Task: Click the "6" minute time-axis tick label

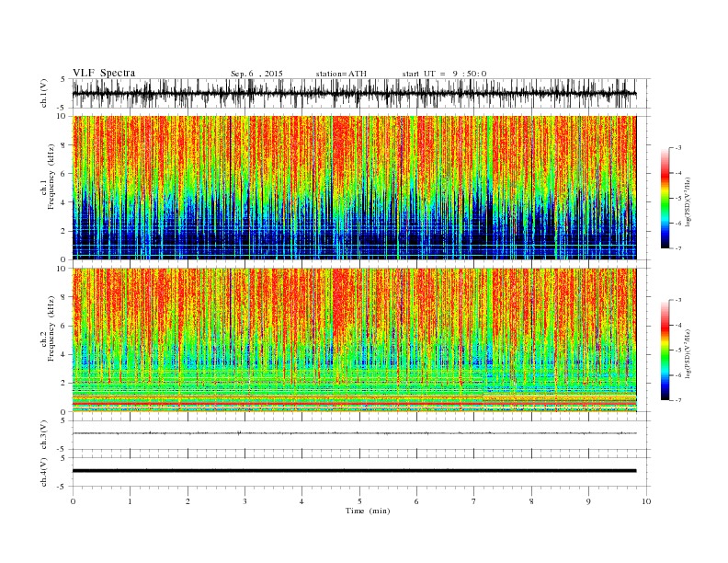Action: 416,501
